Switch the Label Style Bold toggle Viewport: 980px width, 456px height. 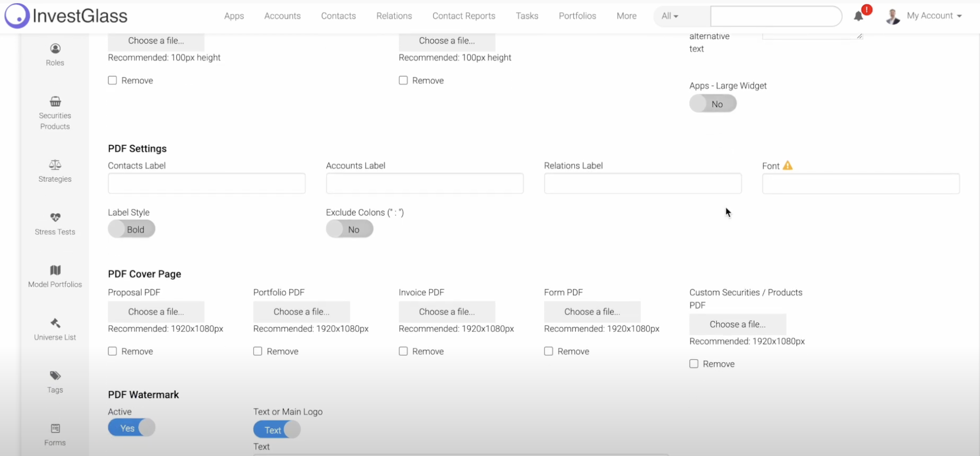[x=132, y=230]
